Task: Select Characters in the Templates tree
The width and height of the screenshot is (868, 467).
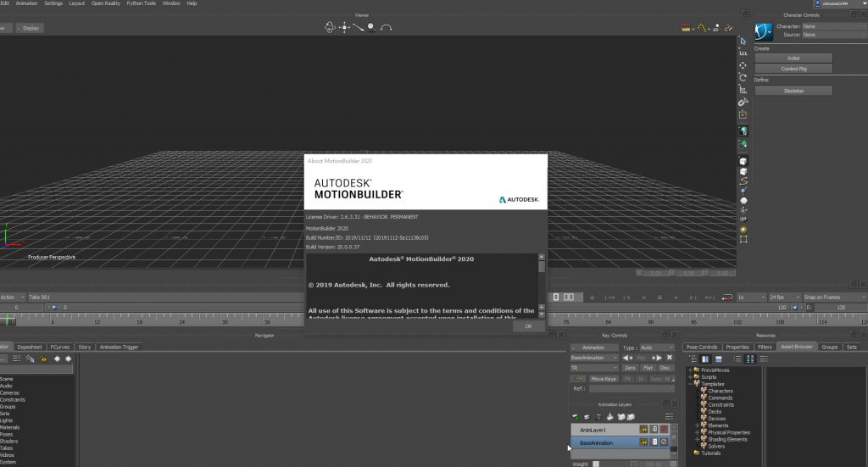Action: click(x=721, y=392)
